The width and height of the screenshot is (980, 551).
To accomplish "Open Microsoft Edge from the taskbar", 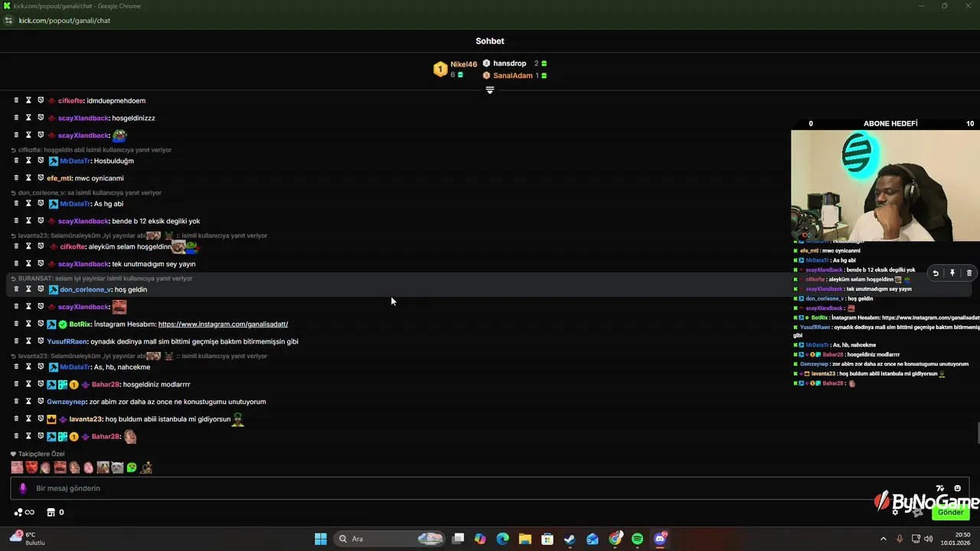I will click(x=502, y=539).
